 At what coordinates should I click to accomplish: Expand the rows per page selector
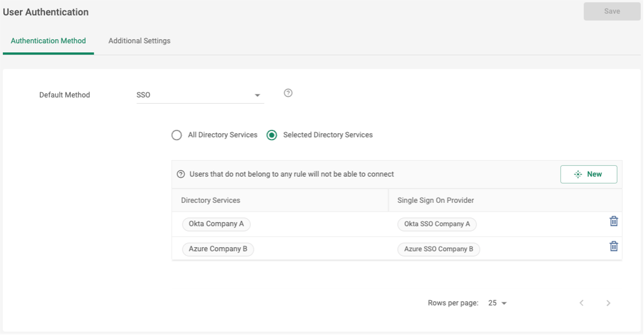pos(497,303)
